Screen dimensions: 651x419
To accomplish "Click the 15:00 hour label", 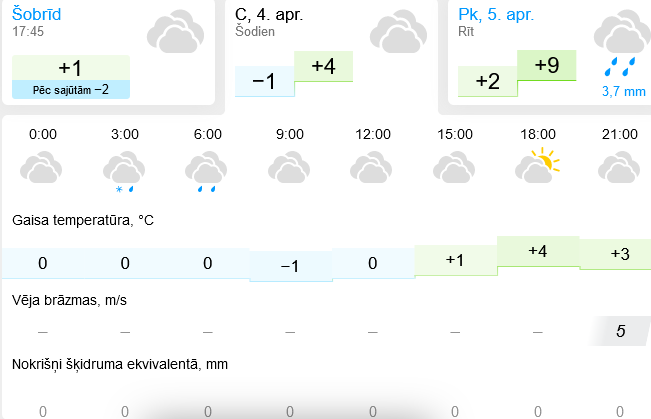I will pyautogui.click(x=455, y=134).
